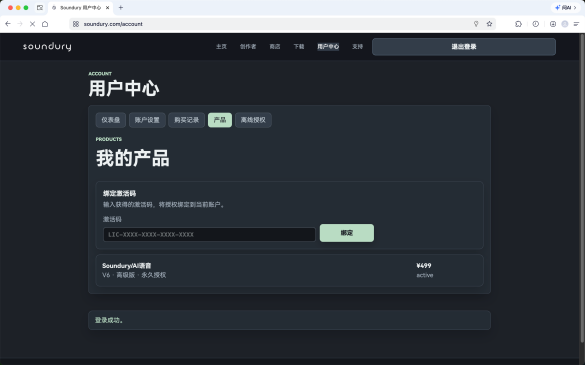The width and height of the screenshot is (585, 365).
Task: Stop page loading with the X icon
Action: pyautogui.click(x=32, y=24)
